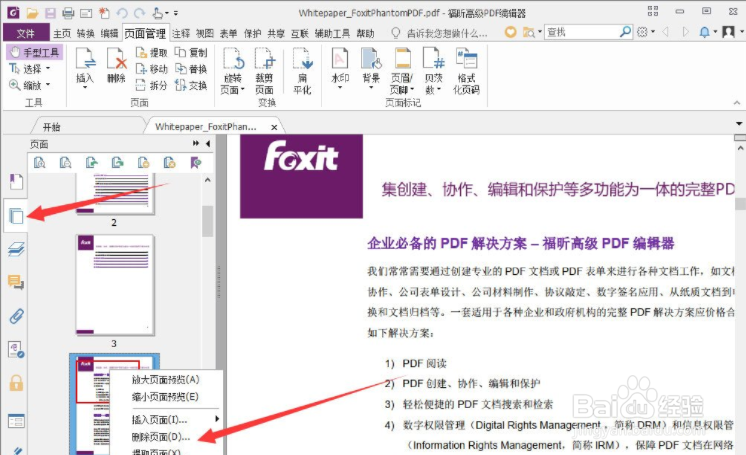Click the Crop Pages (裁剪页面) icon
The image size is (746, 455).
click(x=264, y=70)
